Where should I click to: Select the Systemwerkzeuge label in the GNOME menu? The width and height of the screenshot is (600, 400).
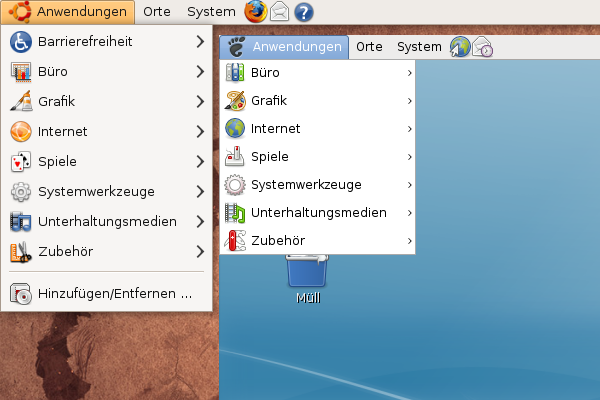point(306,185)
